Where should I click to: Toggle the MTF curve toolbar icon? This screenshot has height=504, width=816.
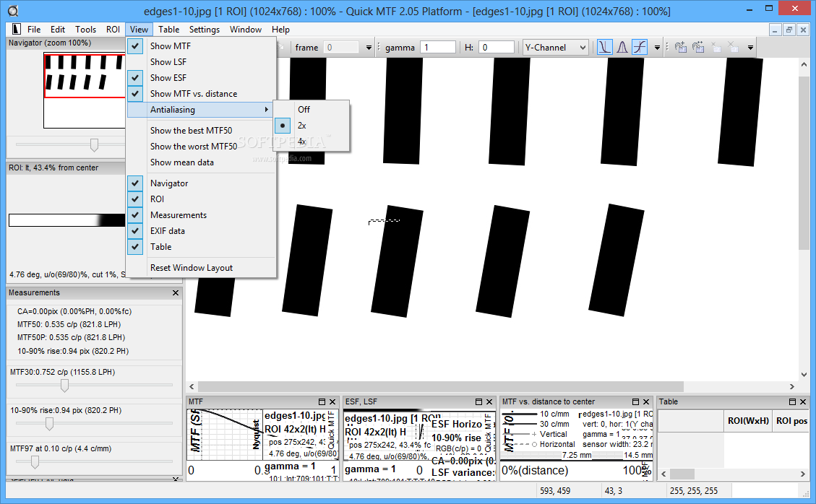[x=604, y=48]
